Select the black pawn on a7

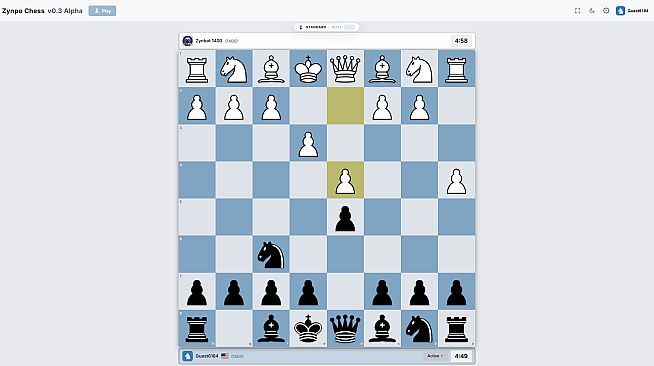tap(456, 293)
